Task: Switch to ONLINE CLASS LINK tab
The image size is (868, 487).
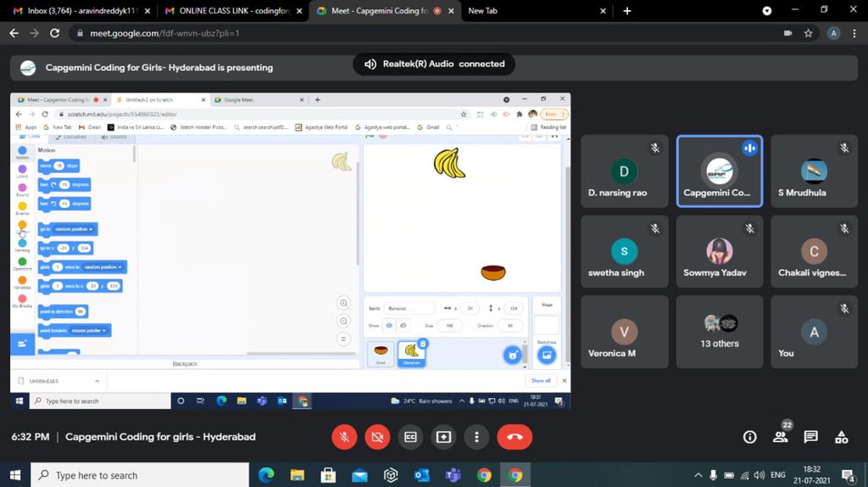Action: (x=234, y=10)
